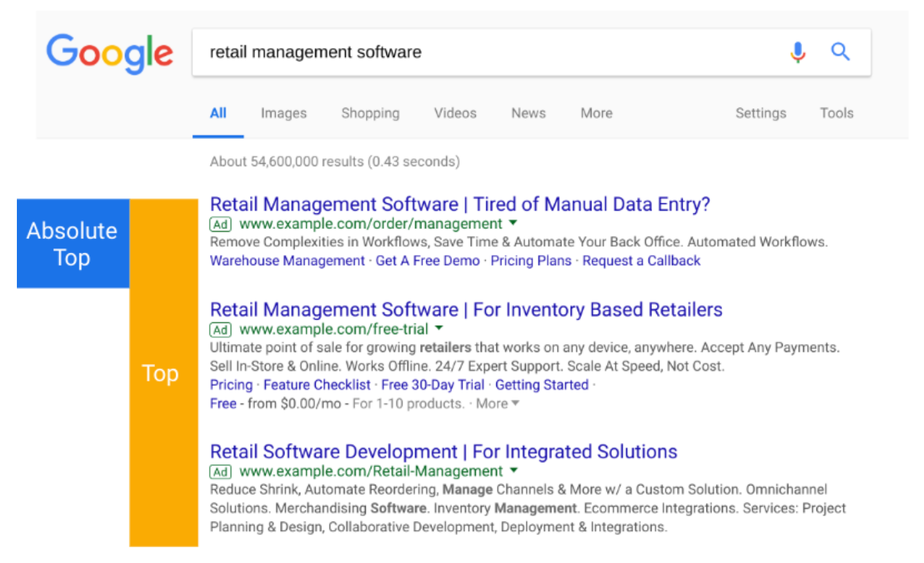Click the Google logo
The width and height of the screenshot is (924, 563).
(110, 54)
